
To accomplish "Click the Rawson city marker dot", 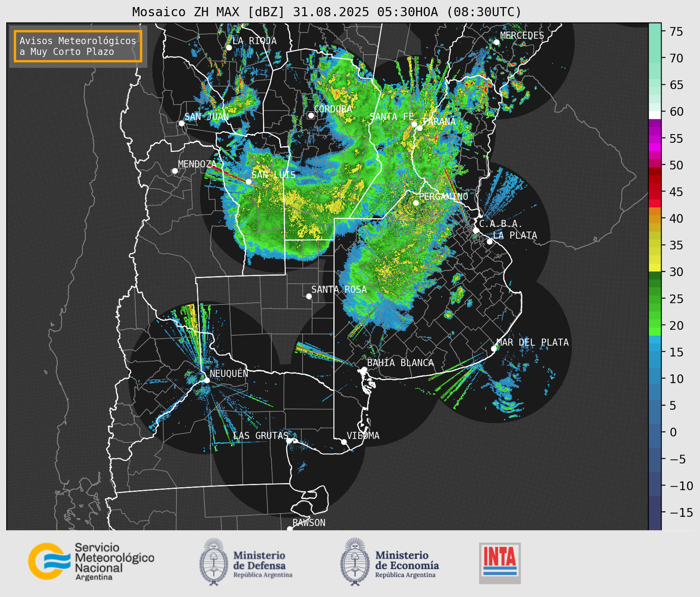I will [290, 528].
